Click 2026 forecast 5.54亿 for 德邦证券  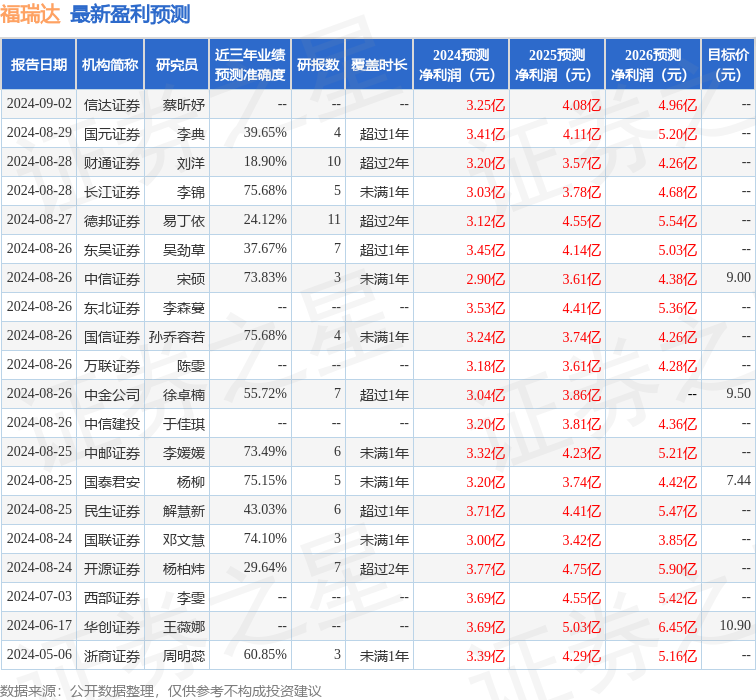(677, 221)
